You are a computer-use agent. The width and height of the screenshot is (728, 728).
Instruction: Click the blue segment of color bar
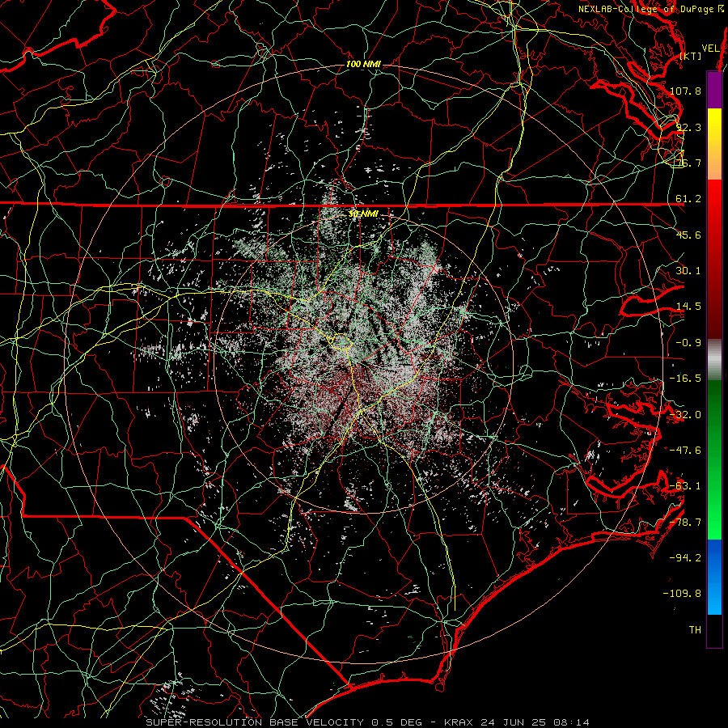[x=714, y=577]
